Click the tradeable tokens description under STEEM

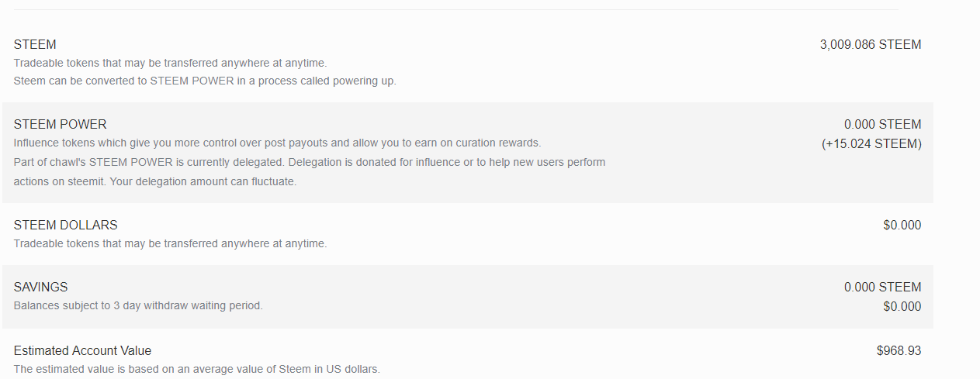[170, 63]
